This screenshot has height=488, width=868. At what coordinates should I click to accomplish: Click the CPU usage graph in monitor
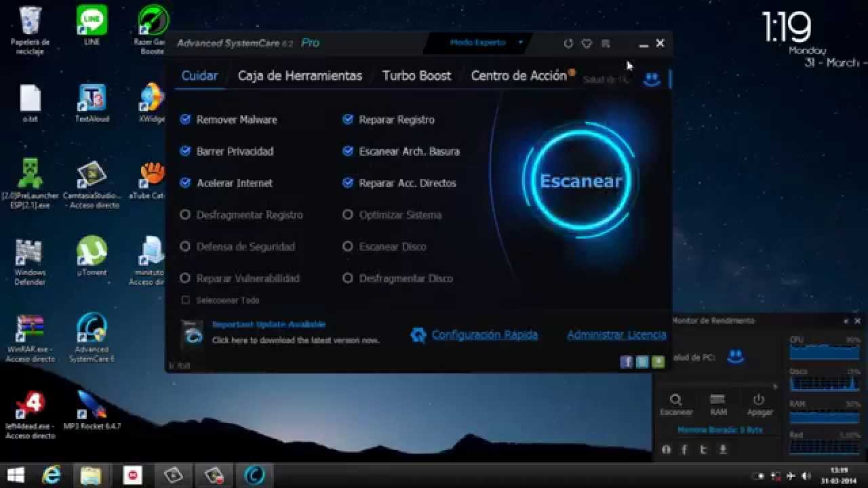pyautogui.click(x=825, y=350)
